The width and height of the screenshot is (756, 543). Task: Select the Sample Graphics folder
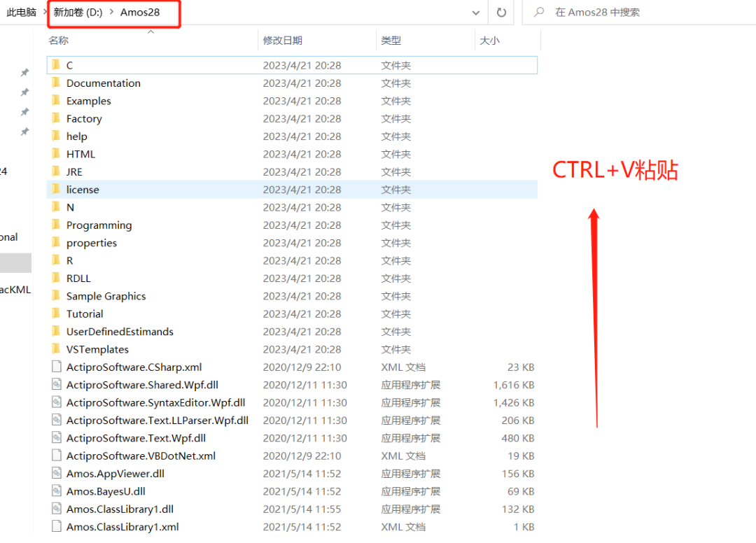pyautogui.click(x=106, y=296)
